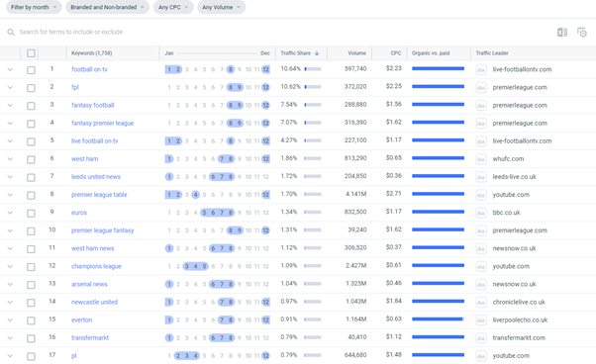Tick the checkbox for 'euros'
The height and width of the screenshot is (364, 596).
pyautogui.click(x=31, y=214)
